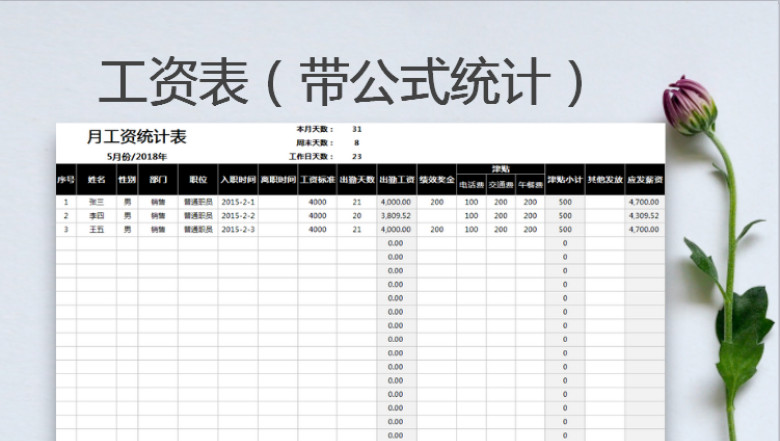This screenshot has height=441, width=780.
Task: Select 李四's 津贴小计 cell 500
Action: [x=565, y=216]
